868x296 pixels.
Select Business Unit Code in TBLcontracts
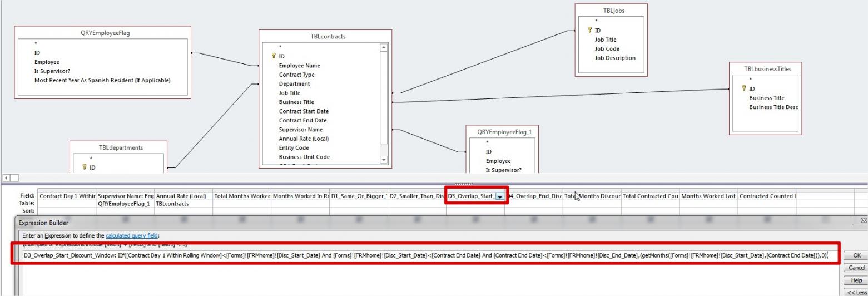click(x=304, y=157)
